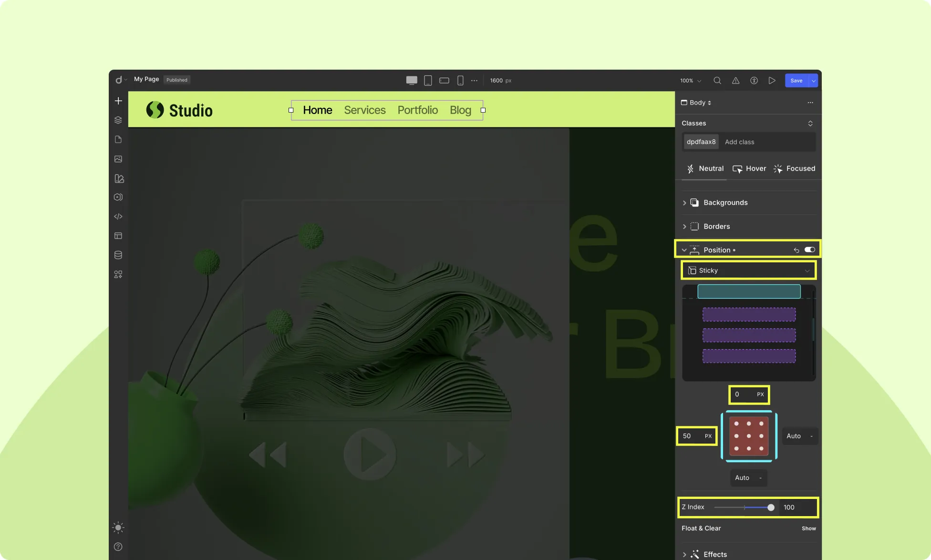The width and height of the screenshot is (931, 560).
Task: Click the Portfolio nav link
Action: pyautogui.click(x=418, y=110)
